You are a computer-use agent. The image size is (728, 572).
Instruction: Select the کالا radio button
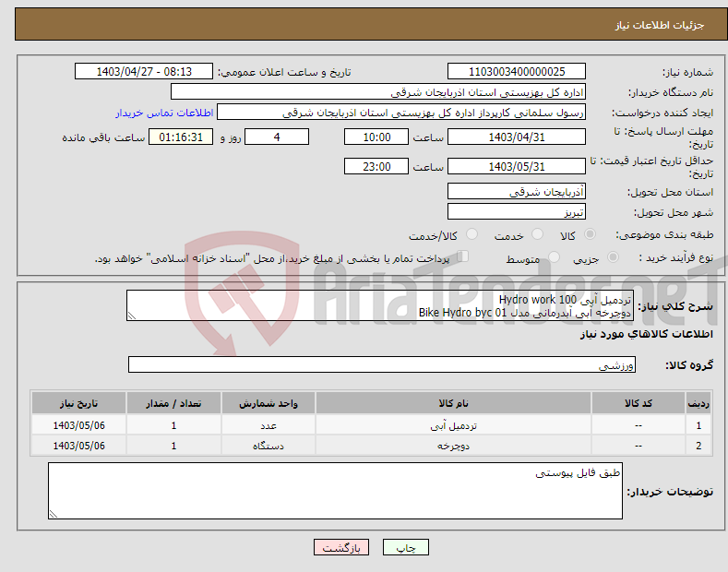[x=590, y=234]
